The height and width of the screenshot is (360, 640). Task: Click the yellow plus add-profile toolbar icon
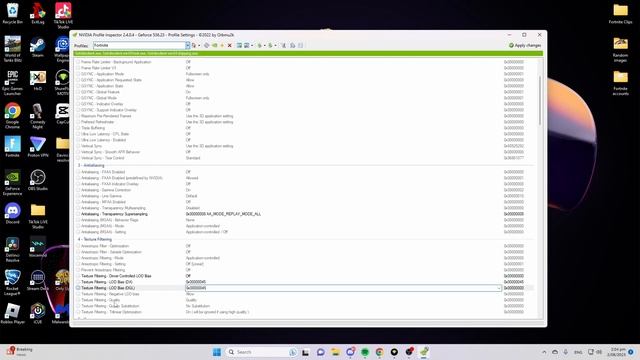tap(222, 45)
